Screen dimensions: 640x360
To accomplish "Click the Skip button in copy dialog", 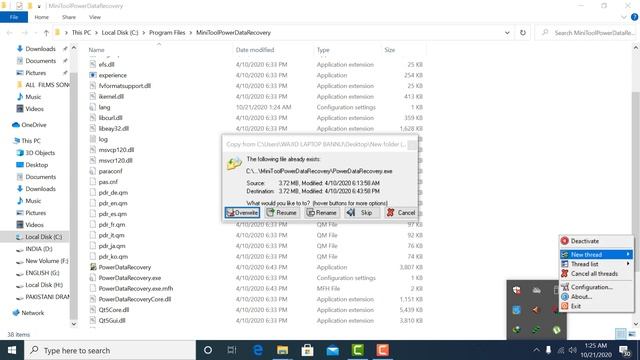I will 361,213.
